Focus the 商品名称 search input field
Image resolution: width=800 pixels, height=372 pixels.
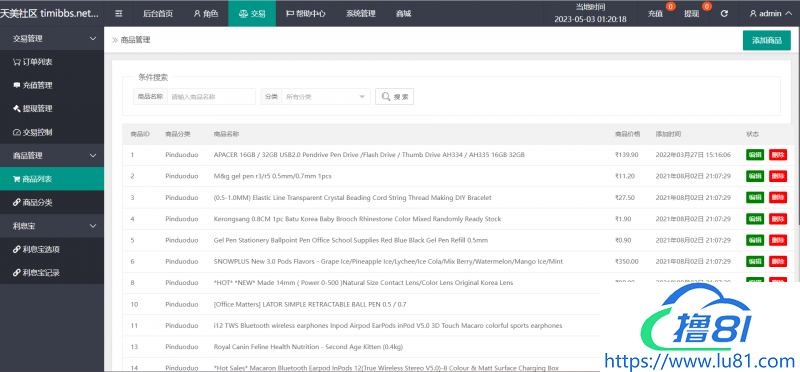tap(211, 96)
